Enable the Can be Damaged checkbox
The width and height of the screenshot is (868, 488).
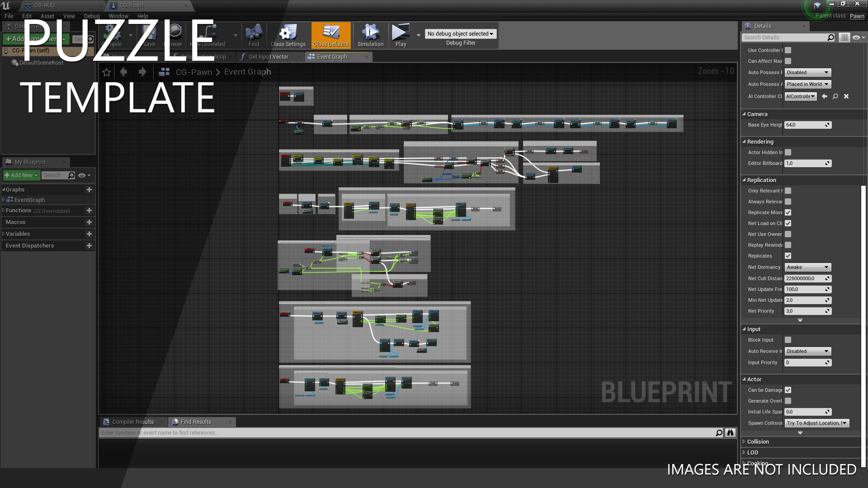pyautogui.click(x=788, y=389)
